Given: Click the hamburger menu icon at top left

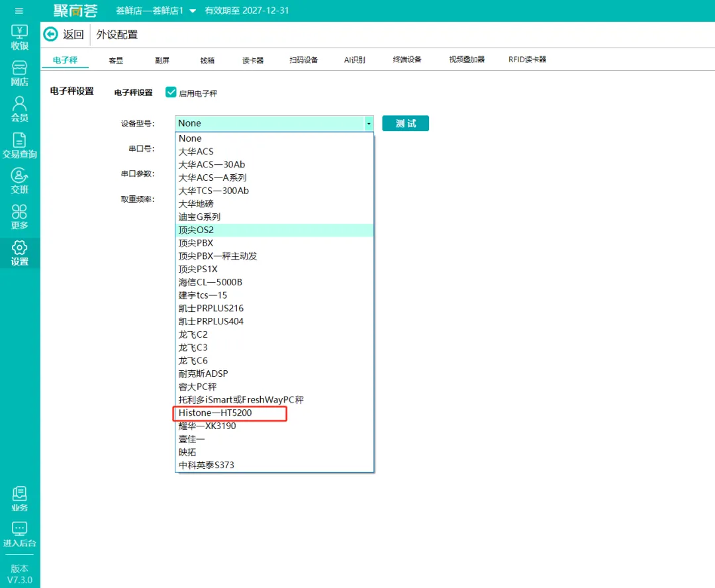Looking at the screenshot, I should [19, 11].
